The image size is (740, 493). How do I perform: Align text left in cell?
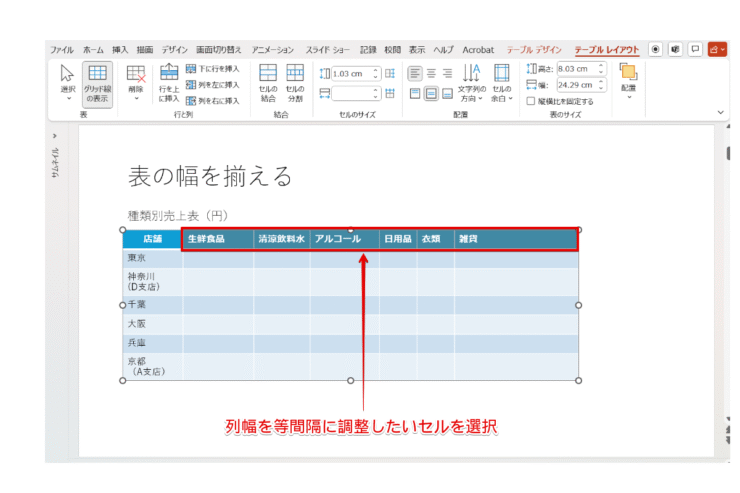415,74
